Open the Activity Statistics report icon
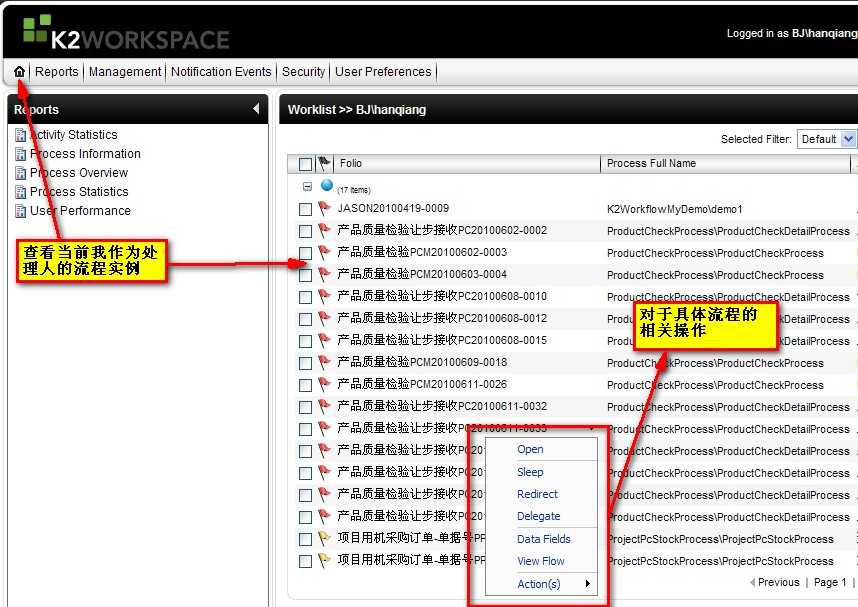858x607 pixels. pos(20,135)
